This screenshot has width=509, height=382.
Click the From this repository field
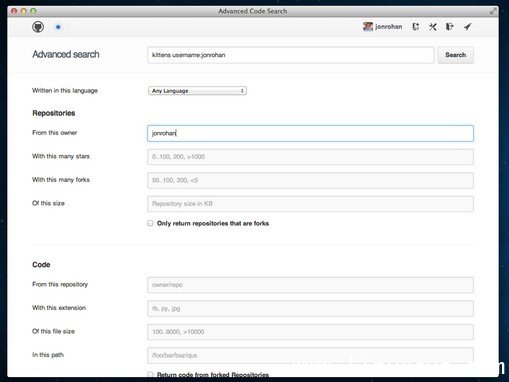coord(310,285)
